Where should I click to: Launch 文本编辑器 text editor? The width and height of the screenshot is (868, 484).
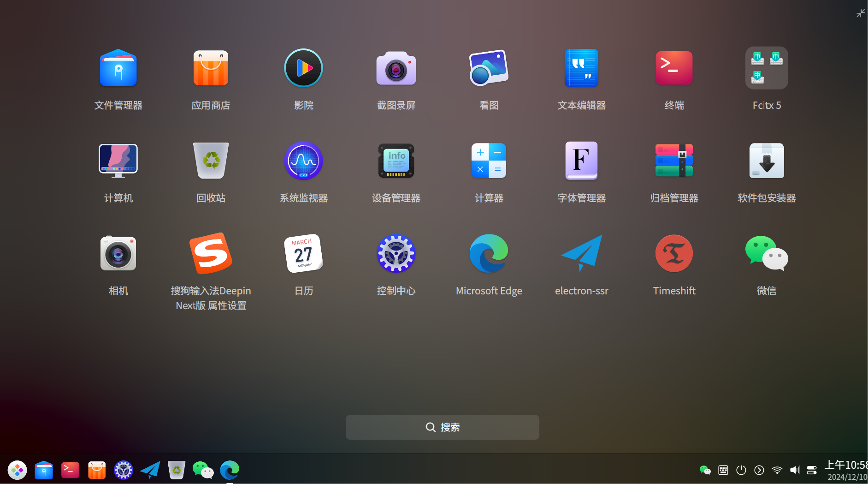point(581,68)
